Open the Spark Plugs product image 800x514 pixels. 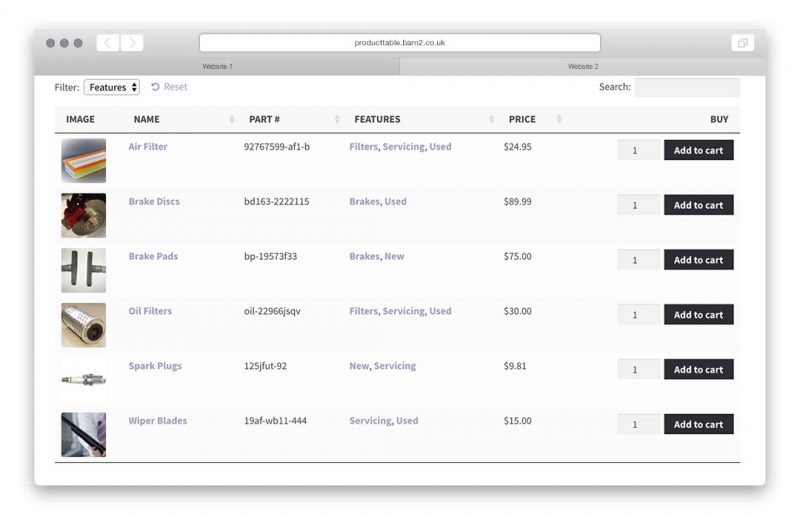pos(84,380)
